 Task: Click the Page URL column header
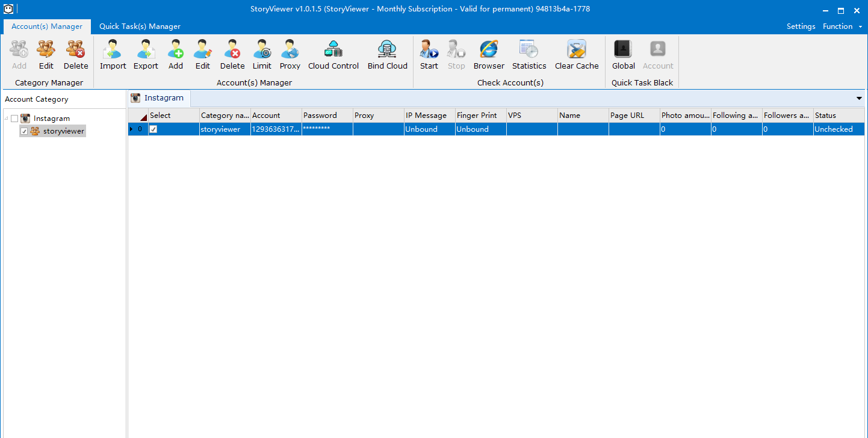click(x=634, y=116)
